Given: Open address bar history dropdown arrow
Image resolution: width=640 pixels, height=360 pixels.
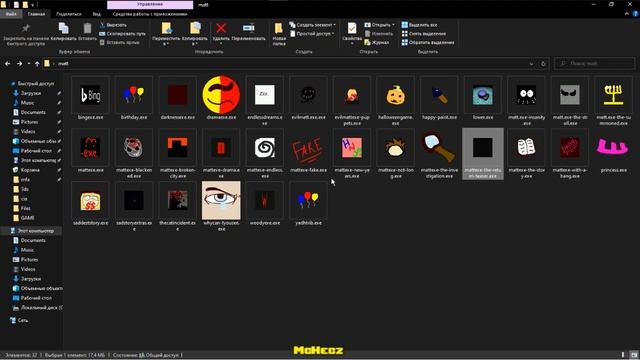Looking at the screenshot, I should tap(531, 64).
